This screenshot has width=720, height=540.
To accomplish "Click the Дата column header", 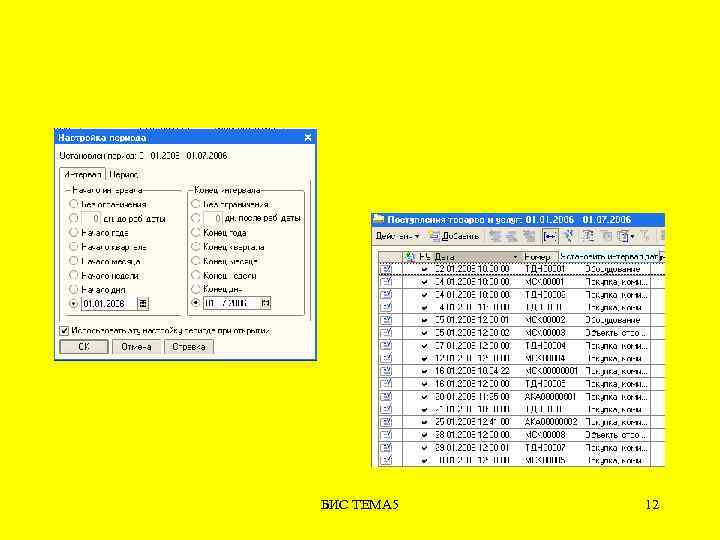I will pos(477,257).
